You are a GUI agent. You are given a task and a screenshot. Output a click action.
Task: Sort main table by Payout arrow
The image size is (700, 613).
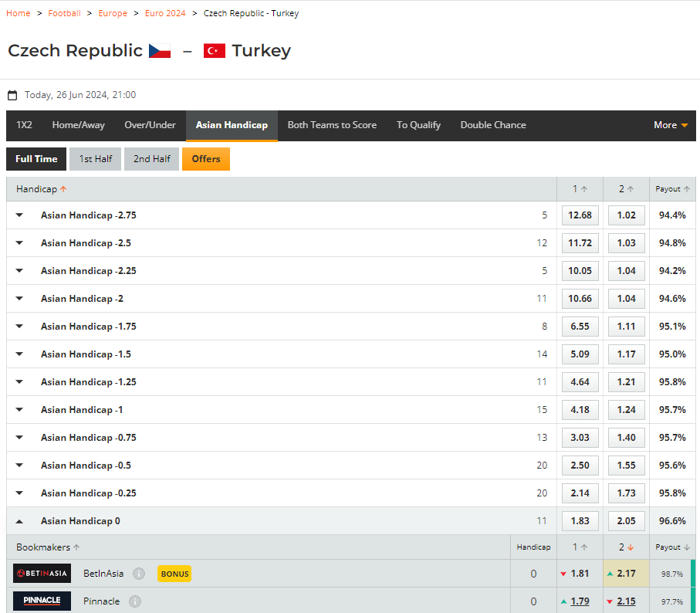click(x=687, y=189)
